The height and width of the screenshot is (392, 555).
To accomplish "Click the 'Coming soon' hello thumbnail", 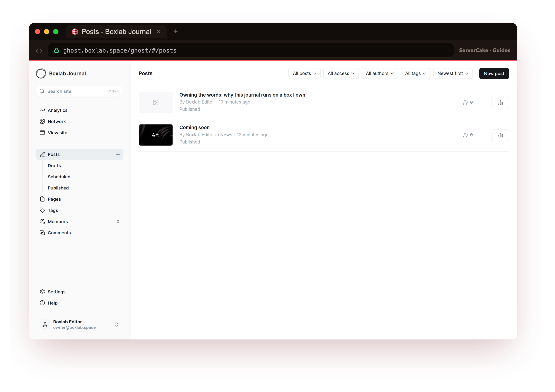I will (x=156, y=135).
